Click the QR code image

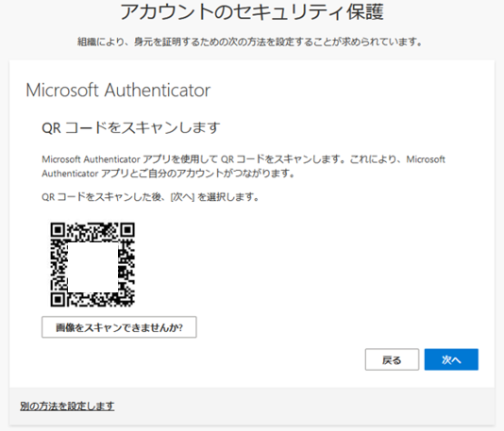tap(92, 264)
